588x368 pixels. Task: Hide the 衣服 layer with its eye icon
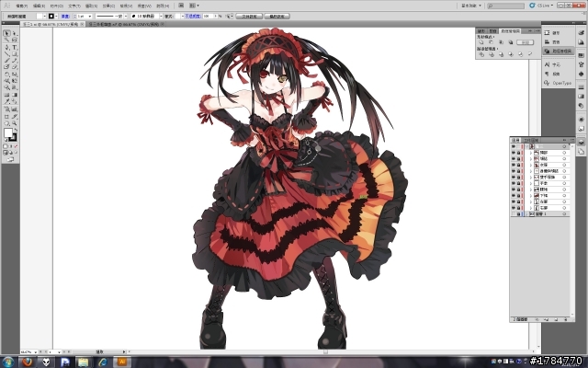coord(514,165)
